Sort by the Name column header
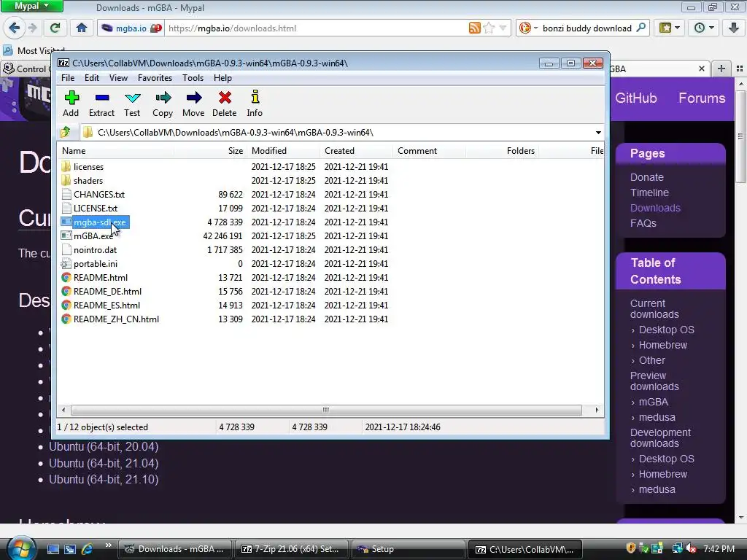The height and width of the screenshot is (560, 747). [x=116, y=150]
